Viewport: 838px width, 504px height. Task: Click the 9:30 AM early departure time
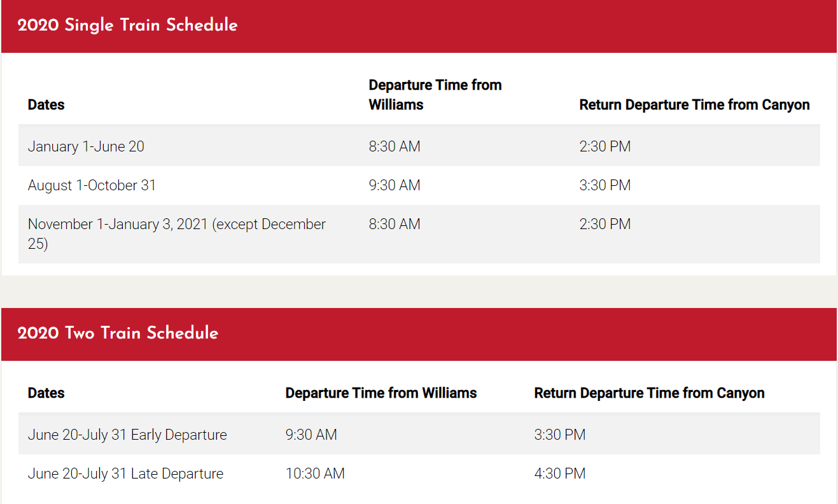click(x=311, y=435)
